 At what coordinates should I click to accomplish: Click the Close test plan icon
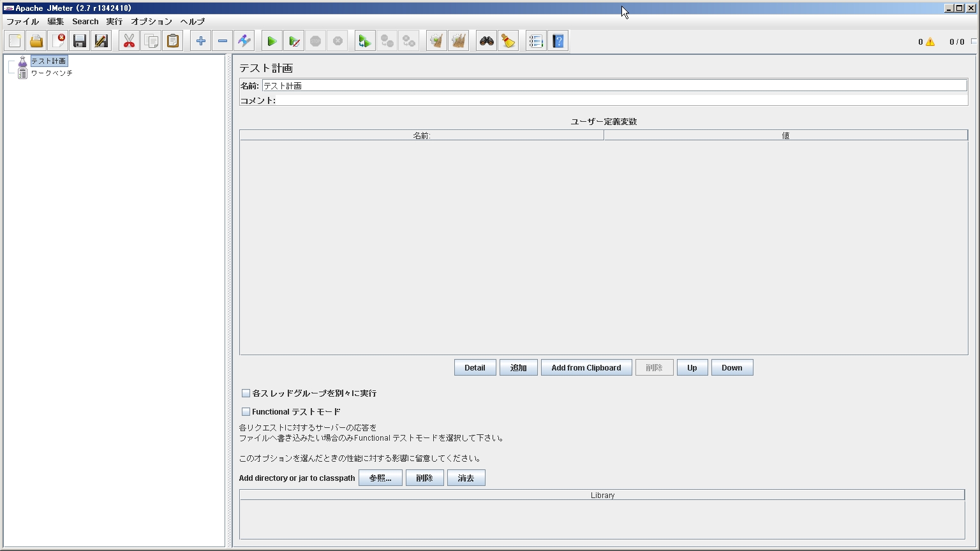click(x=58, y=41)
